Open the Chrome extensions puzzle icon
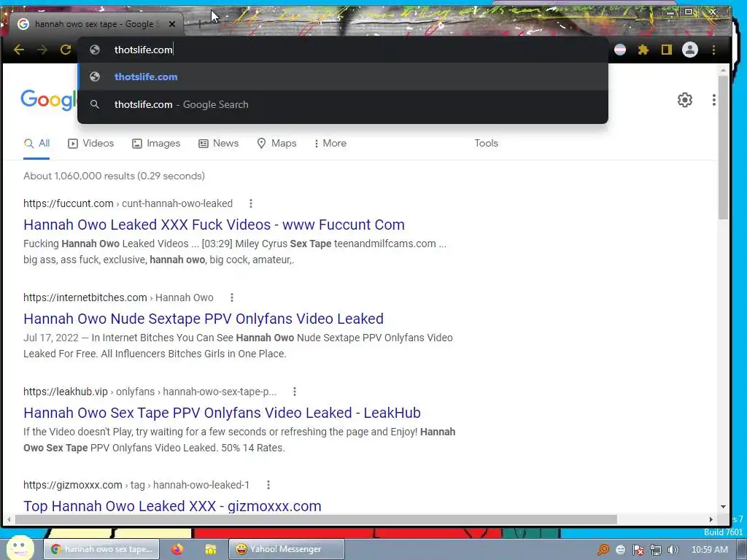Screen dimensions: 747x560 pos(643,50)
